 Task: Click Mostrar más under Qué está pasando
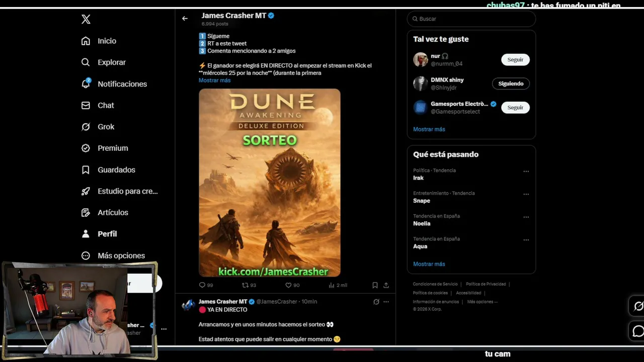point(429,264)
